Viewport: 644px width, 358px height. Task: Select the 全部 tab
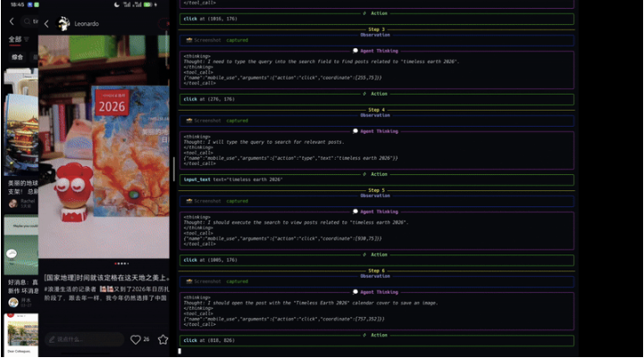click(x=15, y=39)
